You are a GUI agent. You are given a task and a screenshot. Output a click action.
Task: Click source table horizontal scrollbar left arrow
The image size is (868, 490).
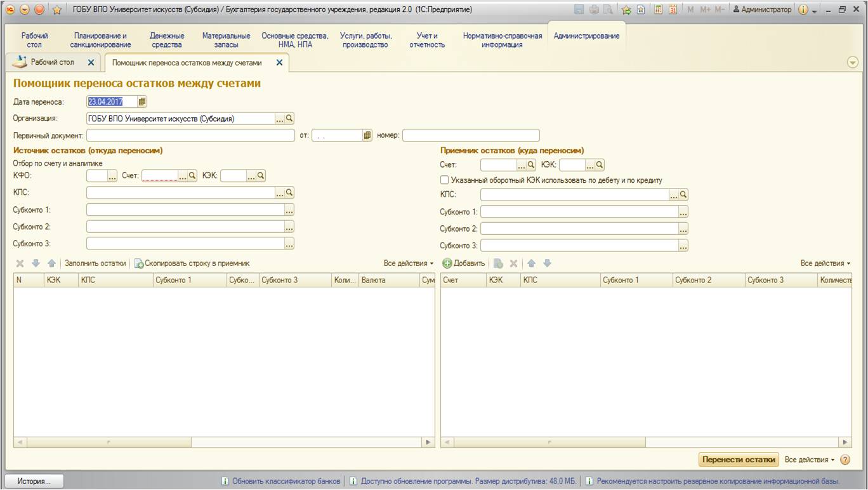(20, 442)
